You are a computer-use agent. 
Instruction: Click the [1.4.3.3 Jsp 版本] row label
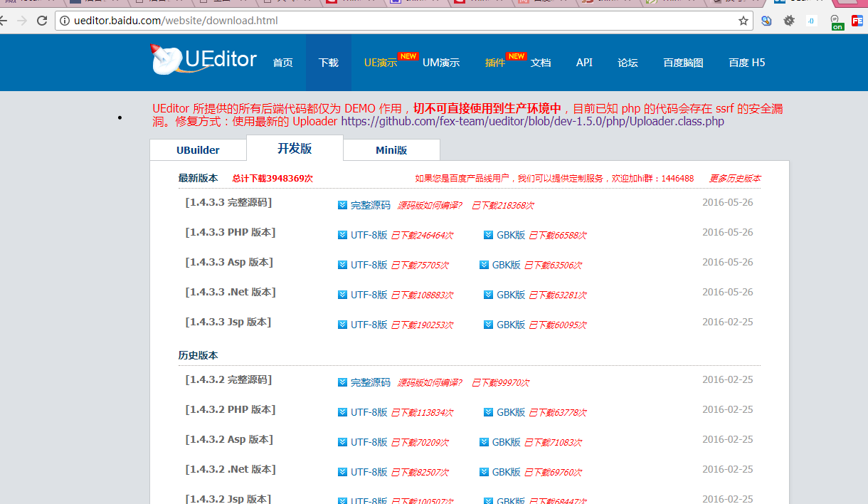[x=228, y=322]
